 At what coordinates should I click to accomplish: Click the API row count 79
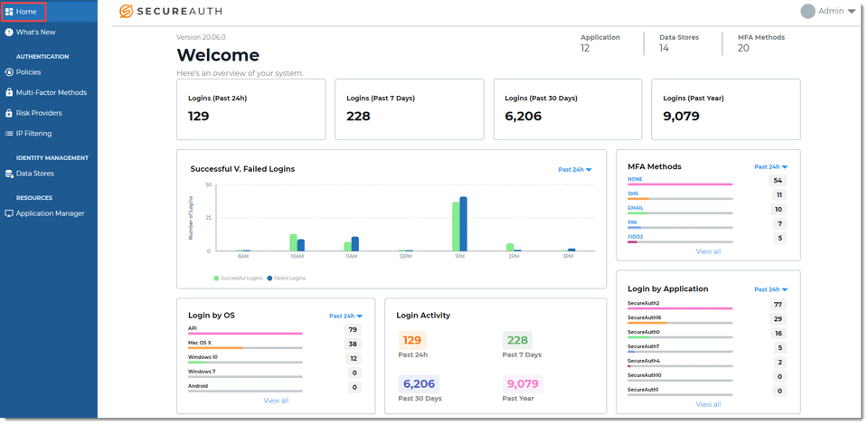tap(353, 330)
